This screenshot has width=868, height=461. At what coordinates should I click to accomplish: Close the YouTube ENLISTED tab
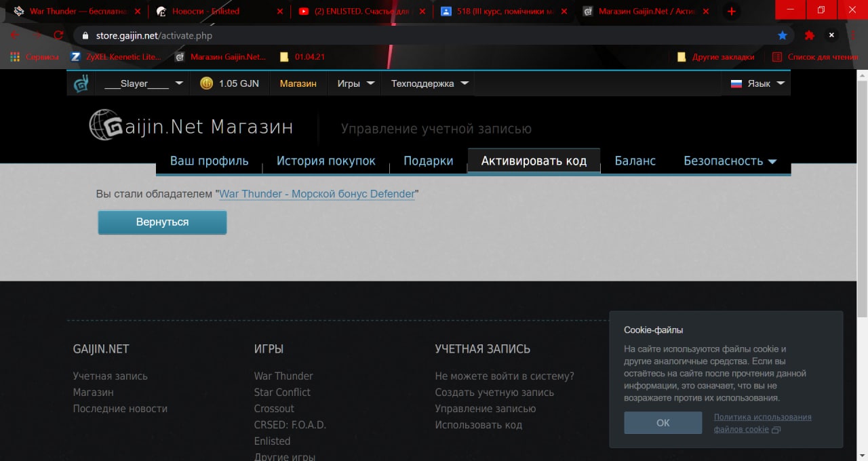pos(422,12)
